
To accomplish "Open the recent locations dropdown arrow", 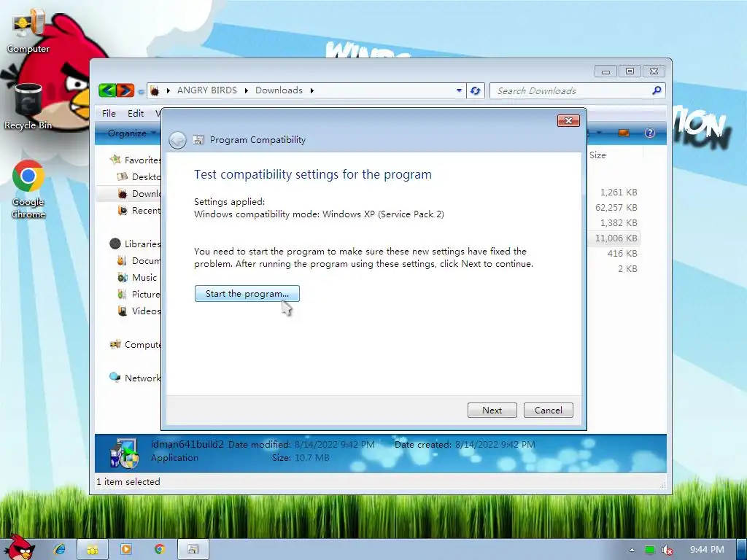I will (141, 91).
